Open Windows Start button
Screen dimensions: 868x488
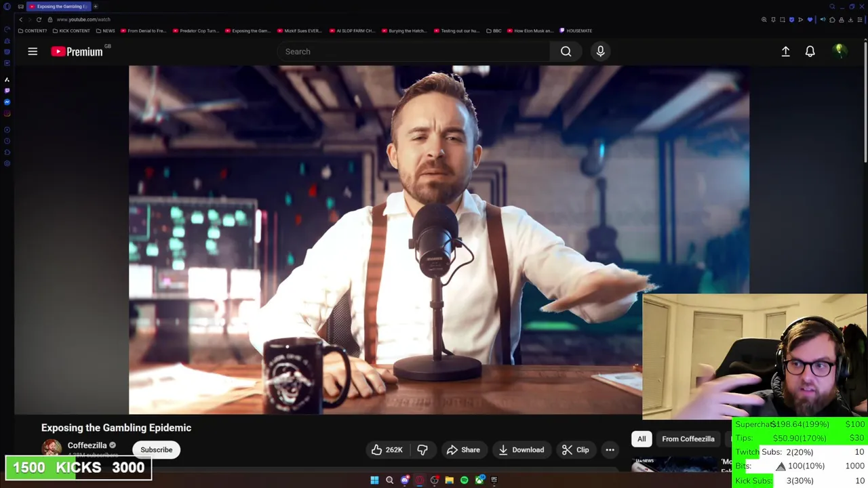click(x=374, y=480)
